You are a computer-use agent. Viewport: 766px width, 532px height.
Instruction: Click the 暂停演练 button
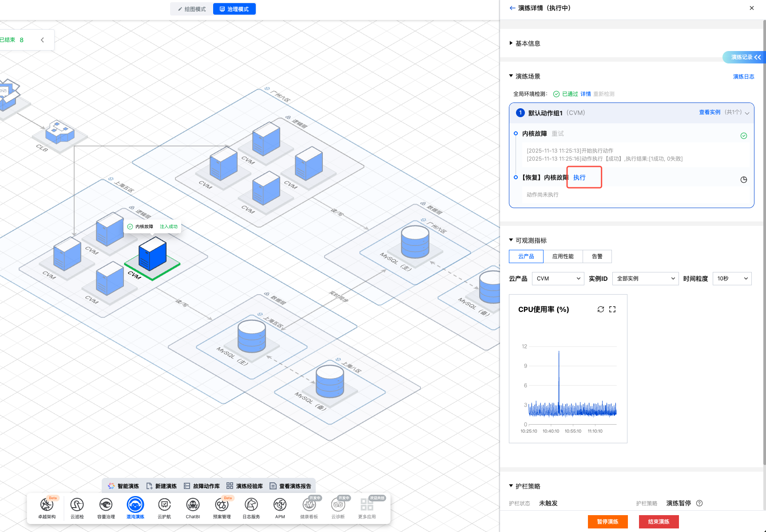607,522
